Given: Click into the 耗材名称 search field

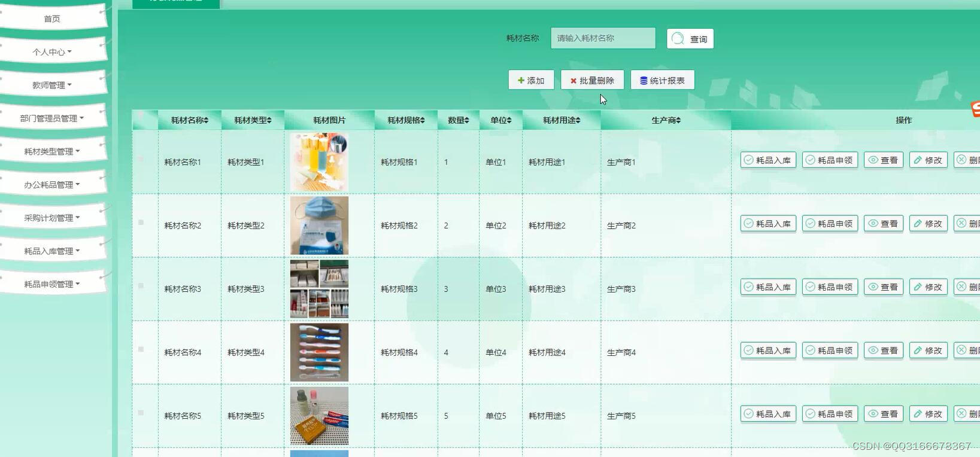Looking at the screenshot, I should tap(603, 38).
